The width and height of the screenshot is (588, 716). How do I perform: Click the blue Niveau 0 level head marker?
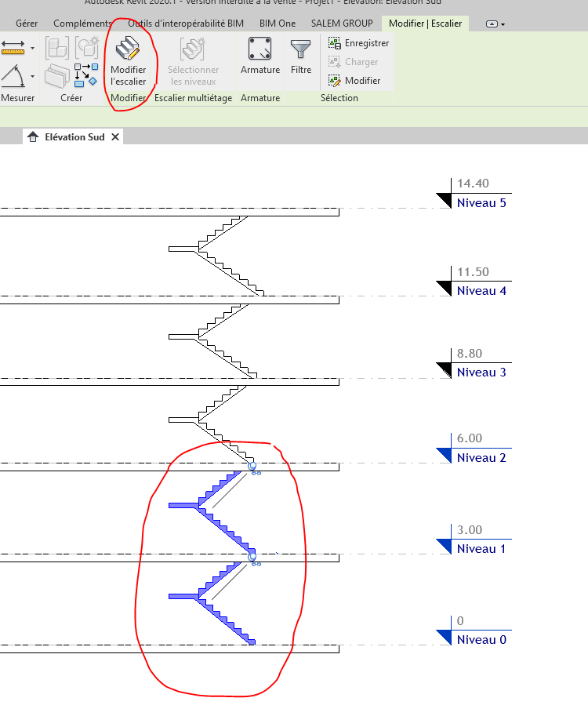[445, 637]
